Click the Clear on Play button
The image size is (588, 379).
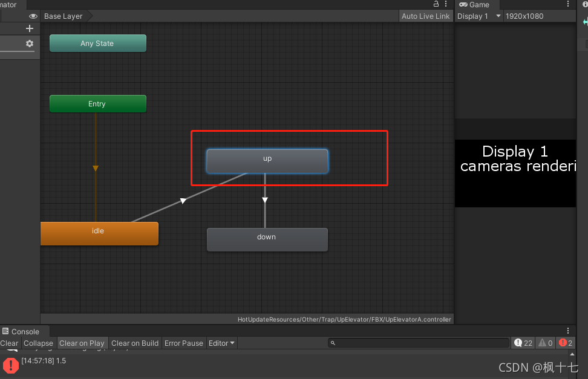coord(82,343)
